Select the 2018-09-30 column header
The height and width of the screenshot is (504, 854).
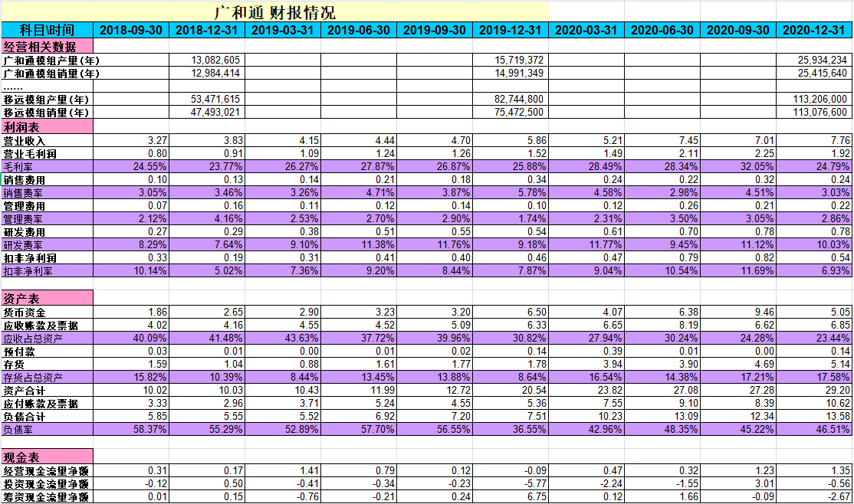pos(131,30)
